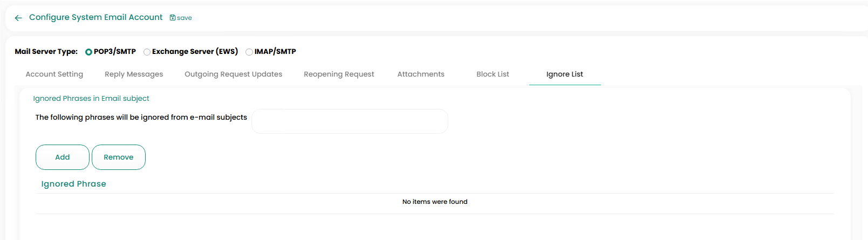Click the Ignored Phrase column header
The width and height of the screenshot is (868, 240).
74,184
